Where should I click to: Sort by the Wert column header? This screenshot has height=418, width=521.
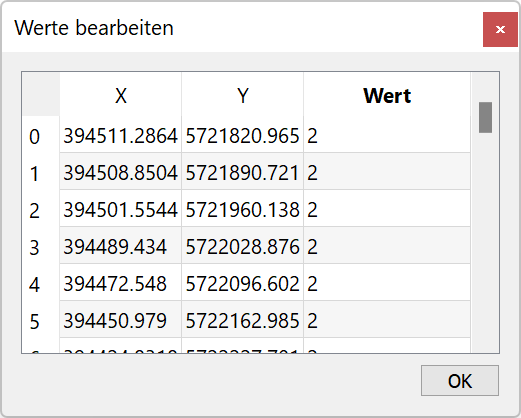(387, 95)
